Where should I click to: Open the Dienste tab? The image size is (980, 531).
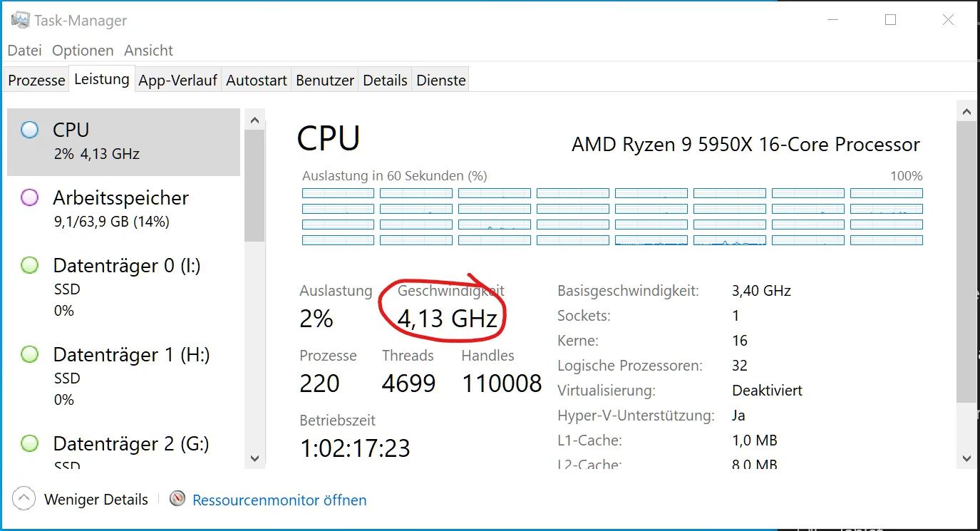coord(441,81)
